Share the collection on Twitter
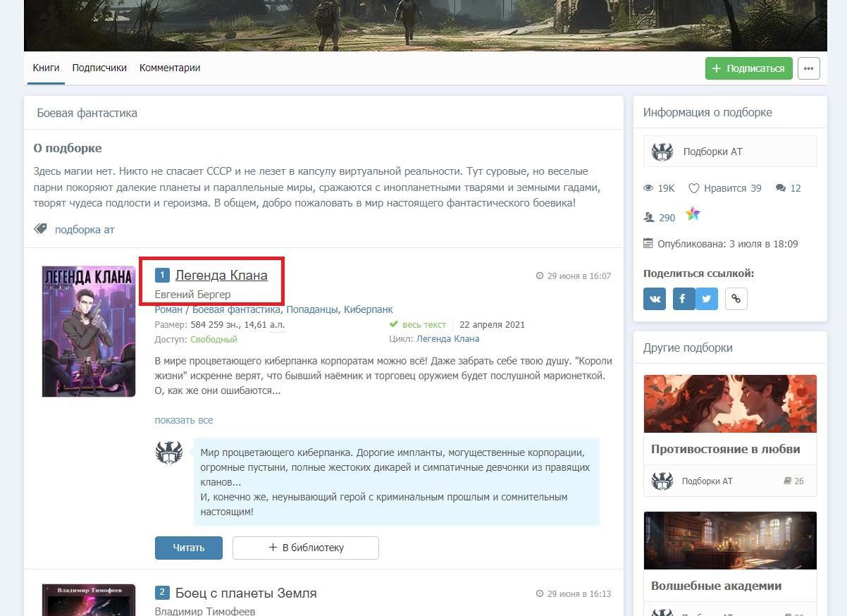Image resolution: width=847 pixels, height=616 pixels. coord(707,299)
